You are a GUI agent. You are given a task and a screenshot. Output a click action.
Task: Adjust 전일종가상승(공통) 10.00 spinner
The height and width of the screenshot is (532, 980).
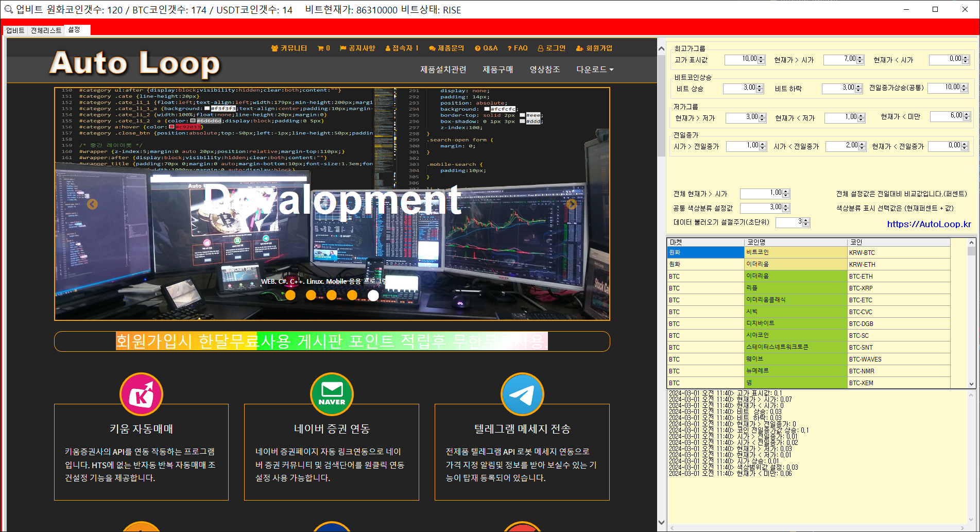(965, 88)
